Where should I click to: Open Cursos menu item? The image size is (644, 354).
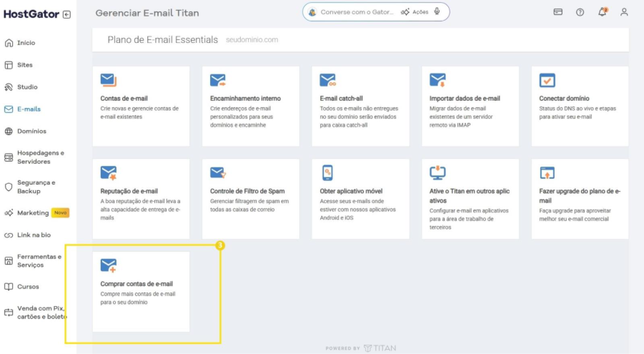point(28,287)
